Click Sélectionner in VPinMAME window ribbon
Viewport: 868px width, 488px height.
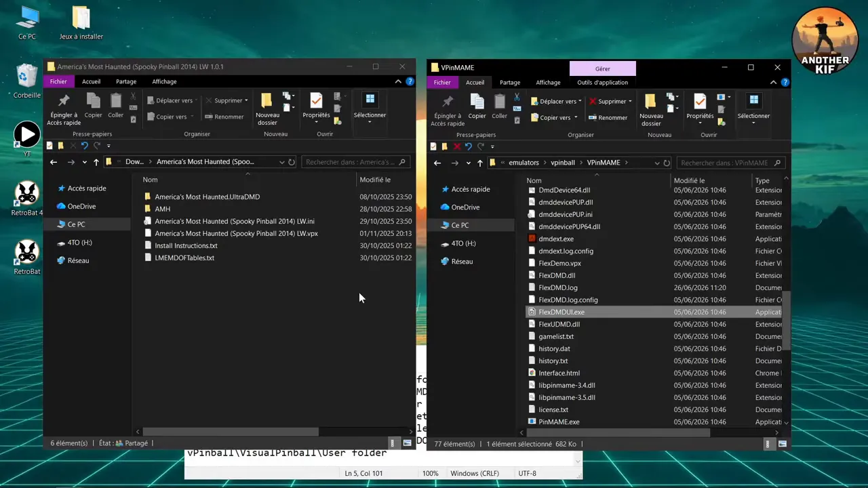(x=753, y=107)
